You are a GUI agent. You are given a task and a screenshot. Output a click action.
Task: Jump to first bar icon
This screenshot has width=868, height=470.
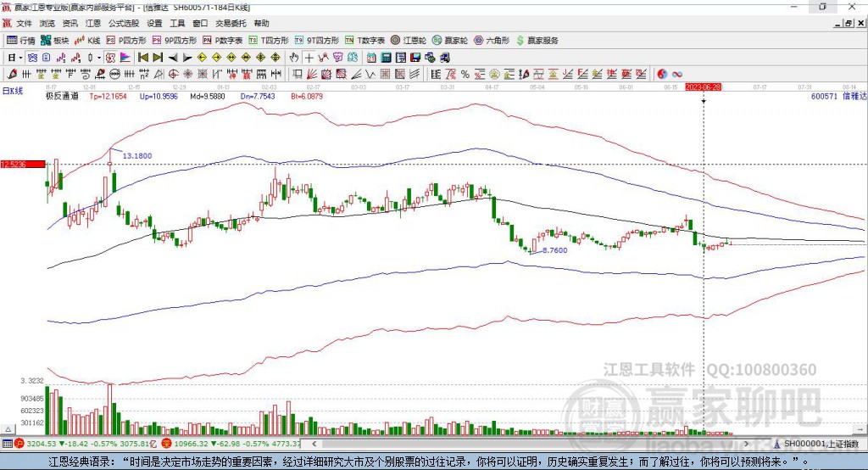[143, 58]
